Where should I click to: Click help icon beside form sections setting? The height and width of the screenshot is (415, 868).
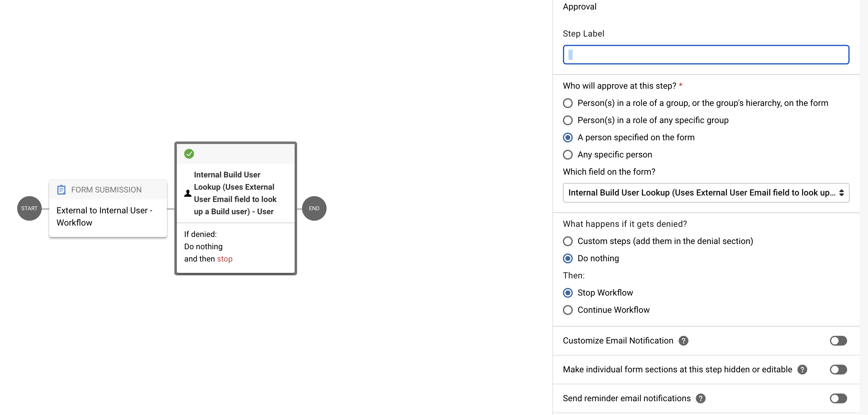click(802, 370)
